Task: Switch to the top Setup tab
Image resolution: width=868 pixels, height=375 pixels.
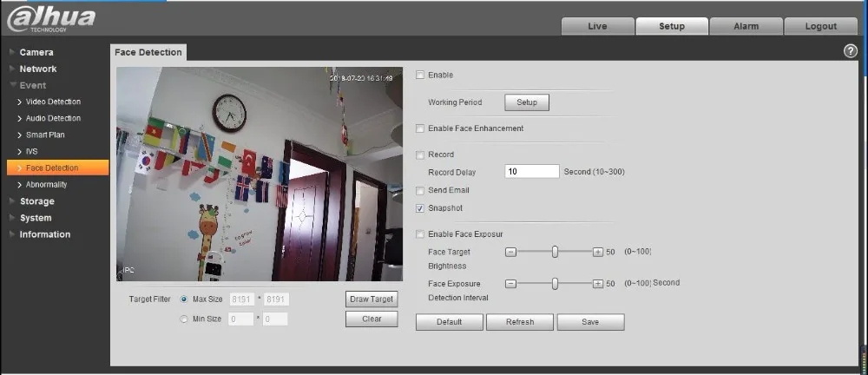Action: tap(672, 26)
